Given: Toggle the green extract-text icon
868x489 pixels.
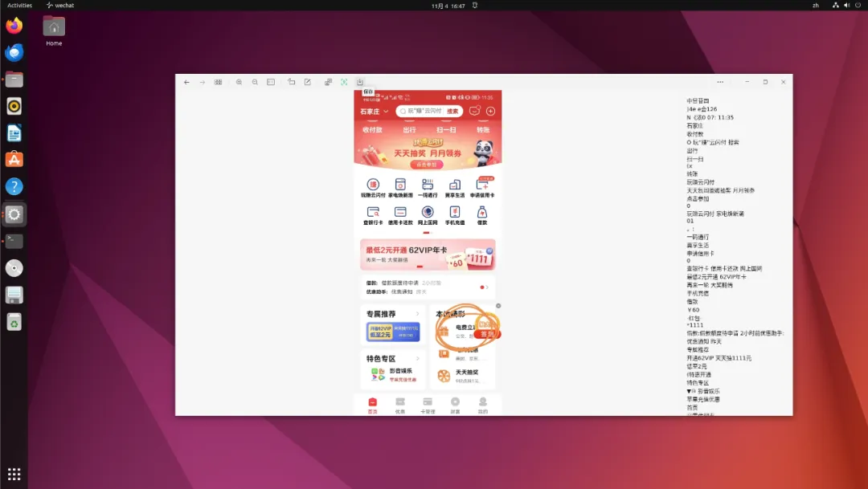Looking at the screenshot, I should [x=344, y=82].
